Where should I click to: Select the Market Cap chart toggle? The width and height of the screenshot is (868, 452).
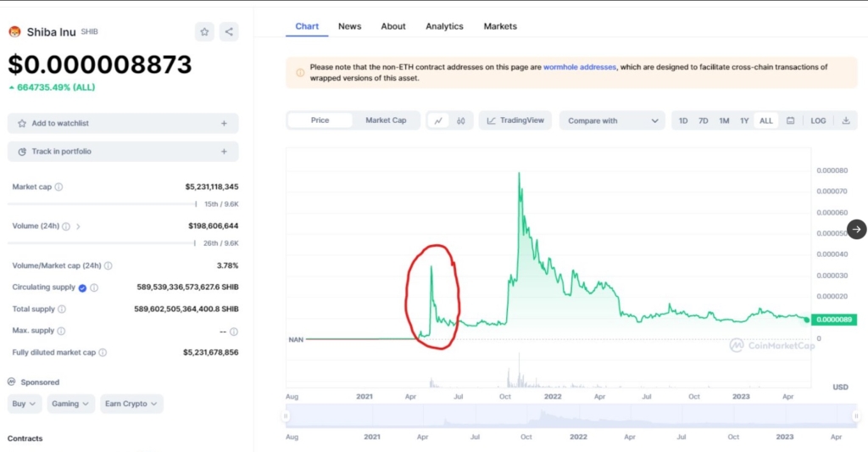click(386, 120)
